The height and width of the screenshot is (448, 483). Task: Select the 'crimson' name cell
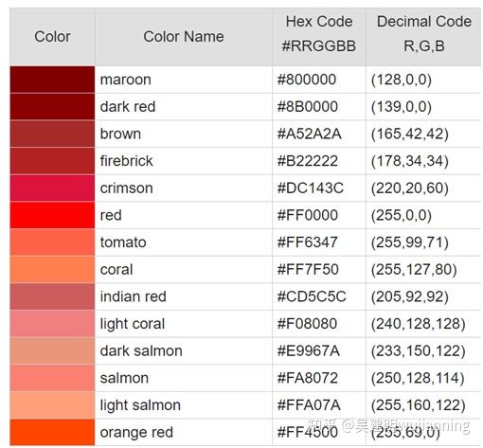tap(184, 188)
